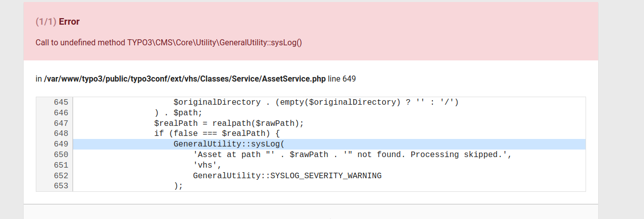This screenshot has width=644, height=219.
Task: Click the "Call to undefined method" error message
Action: (168, 42)
